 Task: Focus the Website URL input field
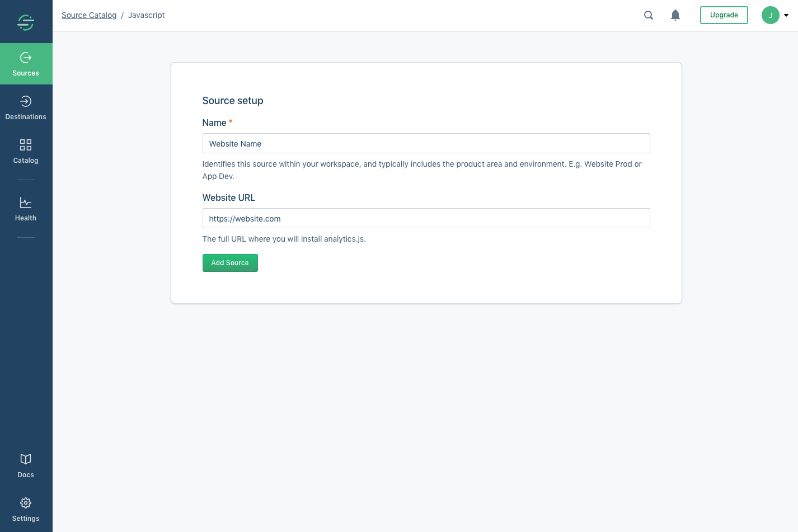pos(426,218)
